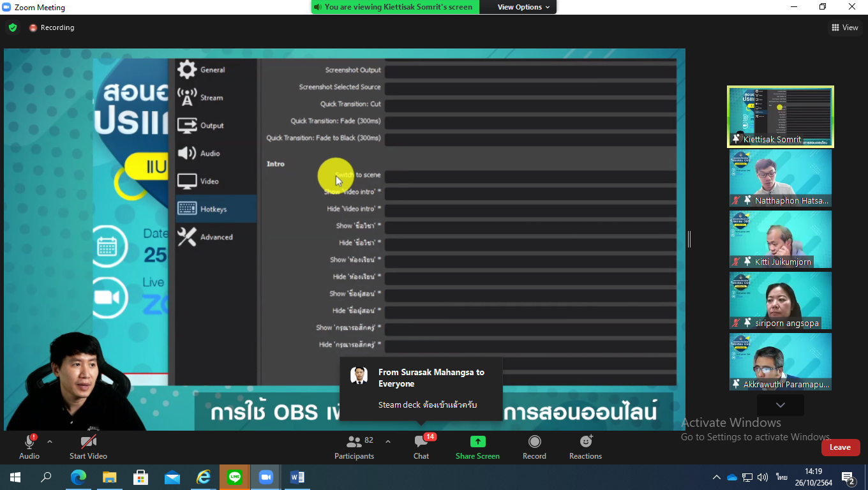868x490 pixels.
Task: Click the Quick Transition: Fade (300ms) field
Action: pyautogui.click(x=530, y=121)
